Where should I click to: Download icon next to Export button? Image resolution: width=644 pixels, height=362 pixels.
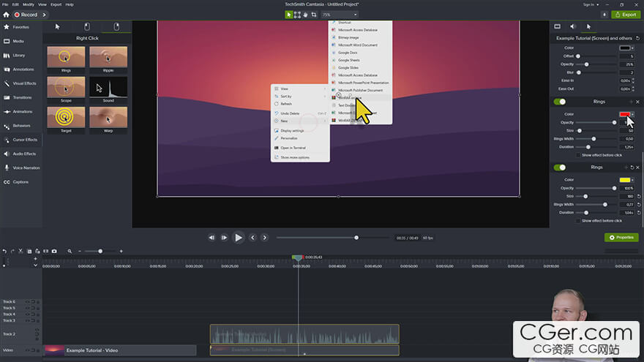click(x=604, y=15)
